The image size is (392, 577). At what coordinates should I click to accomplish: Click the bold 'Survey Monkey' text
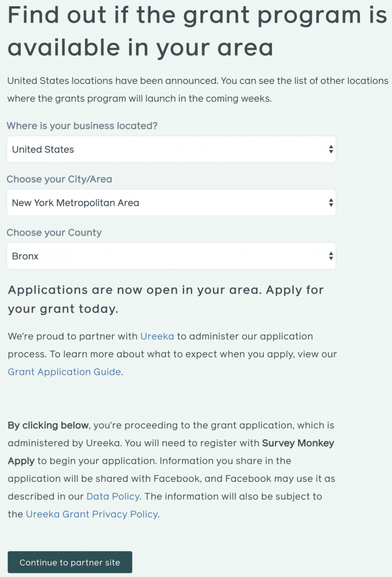pyautogui.click(x=298, y=443)
